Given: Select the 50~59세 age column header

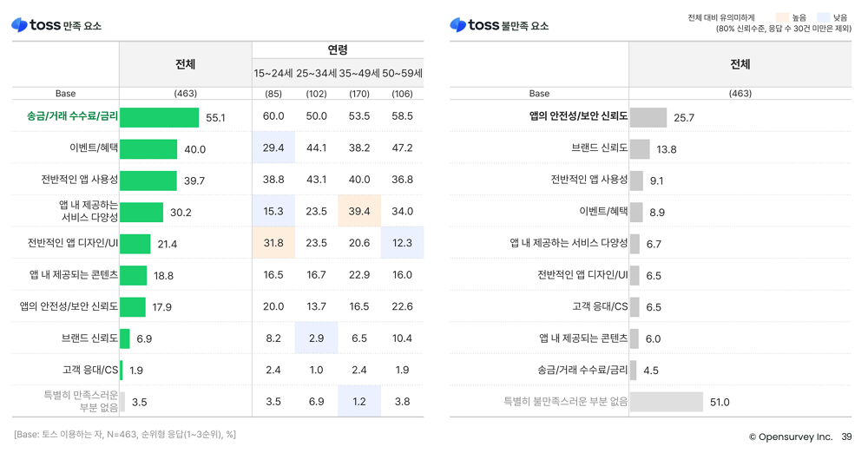Looking at the screenshot, I should pos(402,74).
